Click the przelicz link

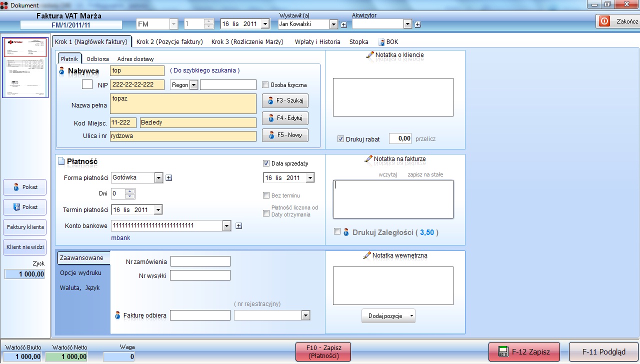point(425,139)
